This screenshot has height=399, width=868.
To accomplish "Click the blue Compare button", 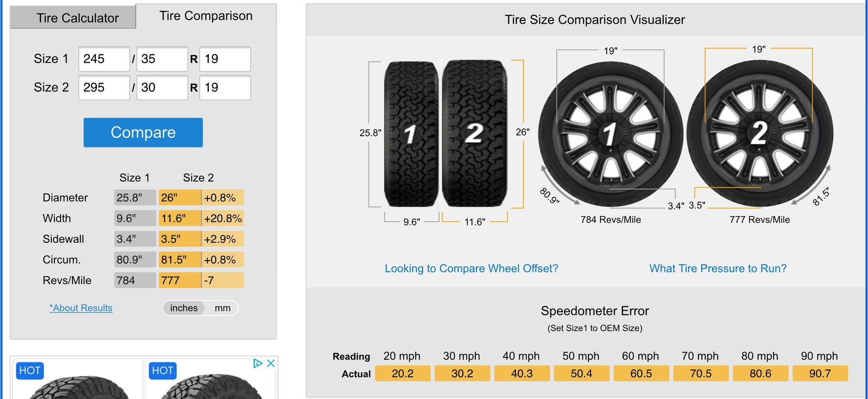I will [x=143, y=132].
